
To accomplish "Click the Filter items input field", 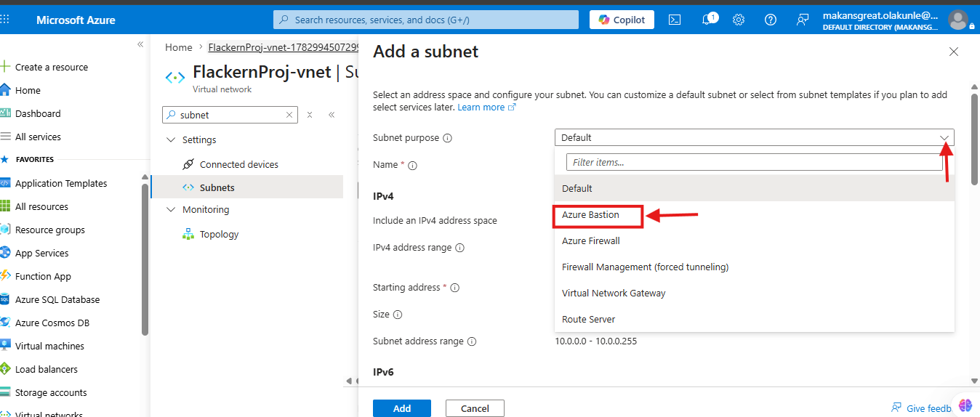I will [x=754, y=162].
